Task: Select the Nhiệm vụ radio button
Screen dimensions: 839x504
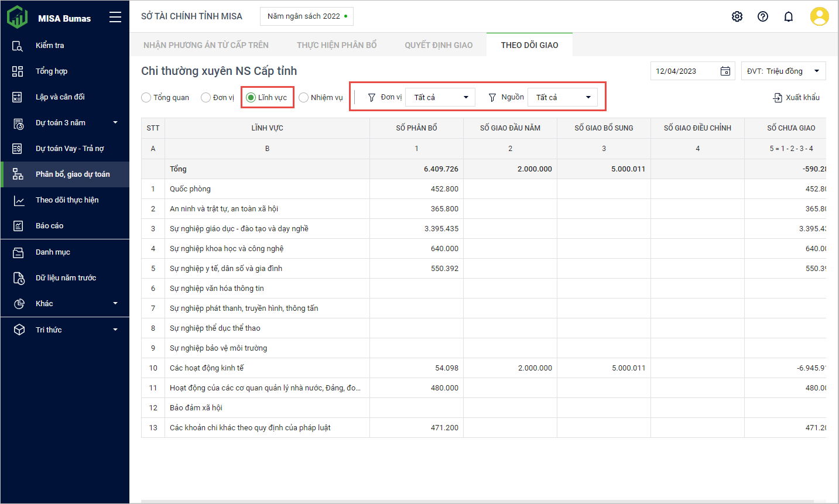Action: pos(303,98)
